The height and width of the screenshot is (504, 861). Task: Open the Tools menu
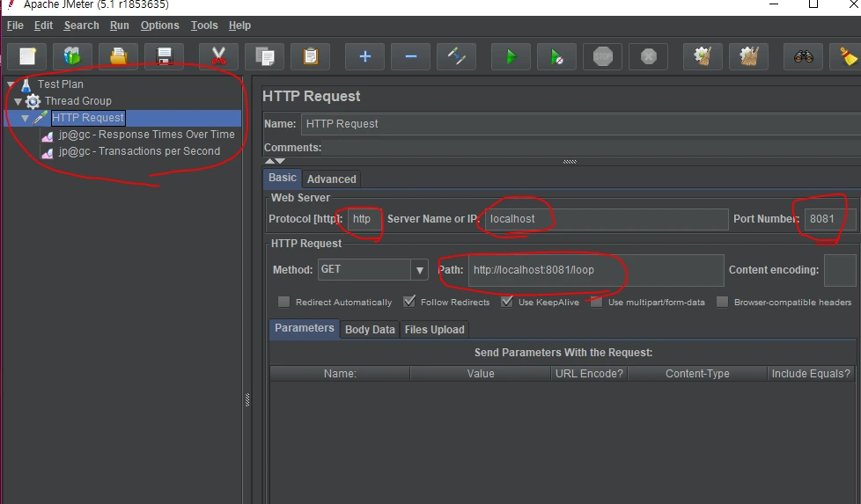(x=204, y=26)
